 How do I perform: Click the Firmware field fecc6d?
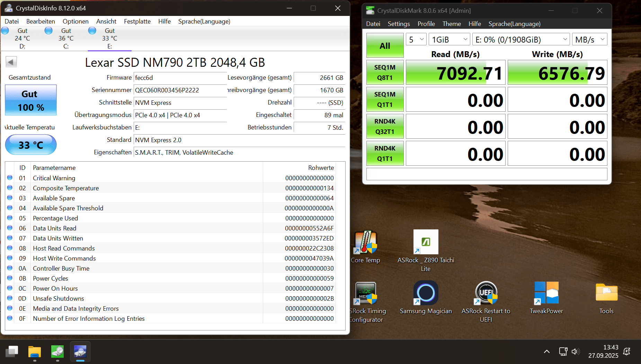180,78
